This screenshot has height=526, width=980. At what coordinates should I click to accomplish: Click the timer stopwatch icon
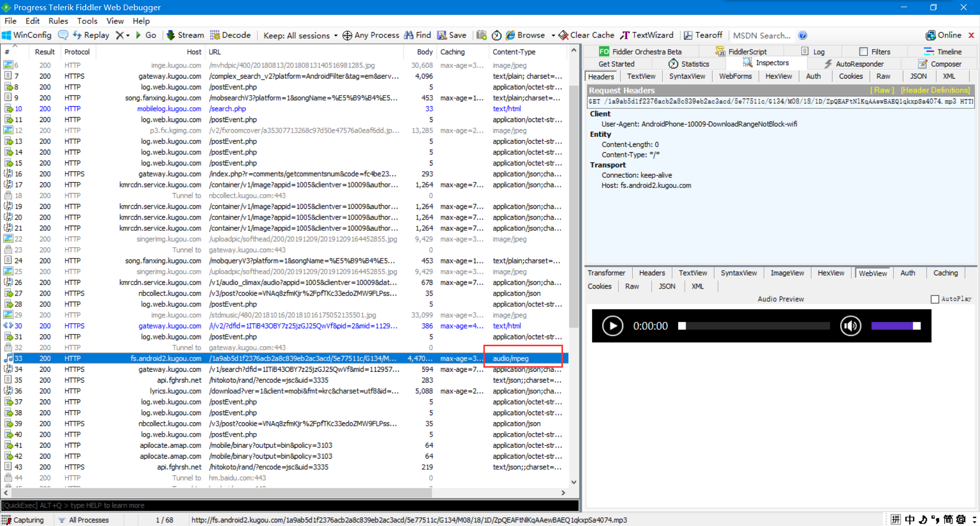(497, 35)
